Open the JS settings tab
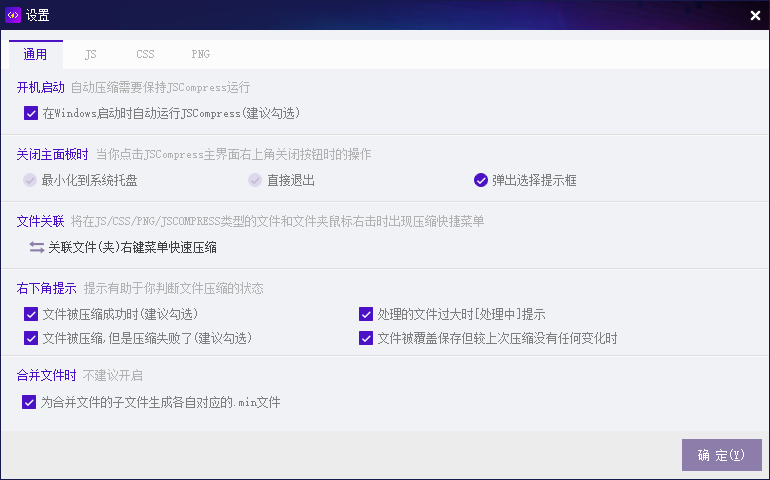 click(90, 54)
